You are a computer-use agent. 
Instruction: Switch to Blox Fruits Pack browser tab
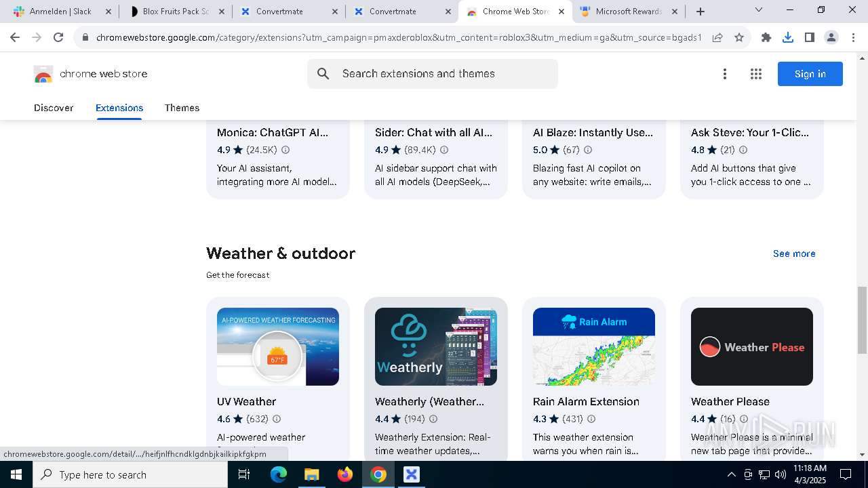click(x=175, y=12)
